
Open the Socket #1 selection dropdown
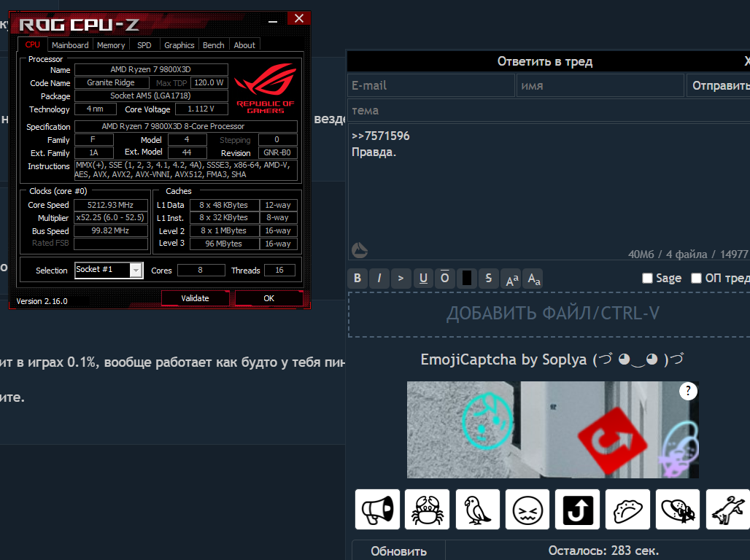[136, 271]
